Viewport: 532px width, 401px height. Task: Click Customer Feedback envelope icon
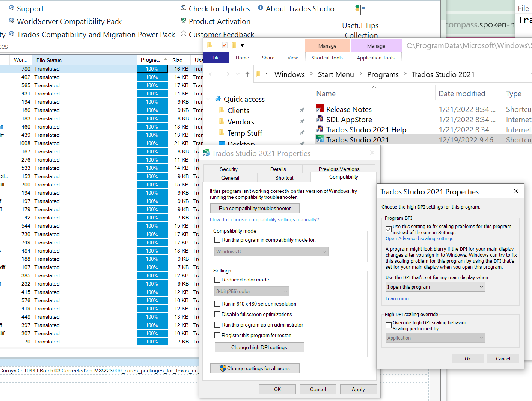[184, 34]
